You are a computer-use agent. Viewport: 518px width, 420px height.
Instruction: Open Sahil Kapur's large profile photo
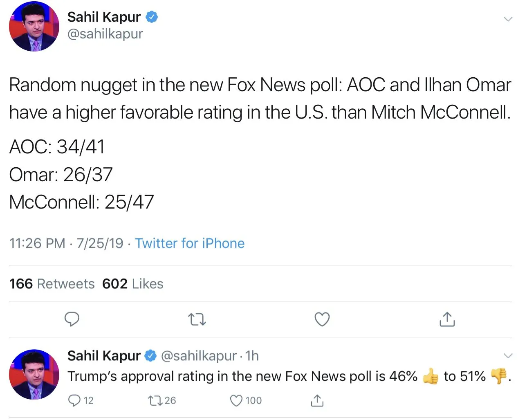pyautogui.click(x=34, y=27)
